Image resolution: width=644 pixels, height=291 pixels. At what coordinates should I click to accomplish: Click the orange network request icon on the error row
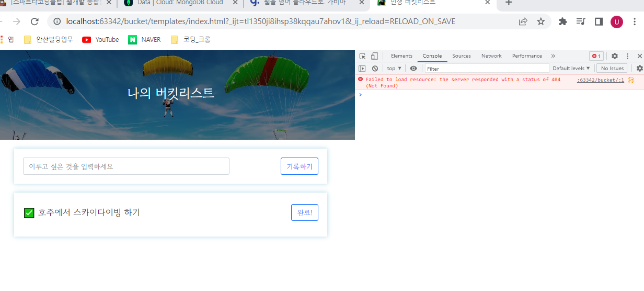click(631, 80)
